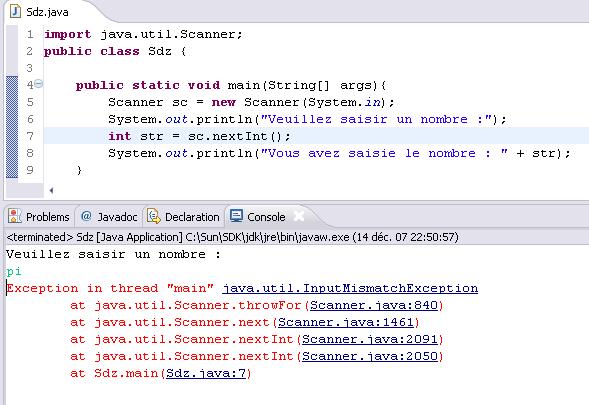Jump to Sdz.java:7 from stack trace
Viewport: 589px width, 405px height.
[x=206, y=373]
